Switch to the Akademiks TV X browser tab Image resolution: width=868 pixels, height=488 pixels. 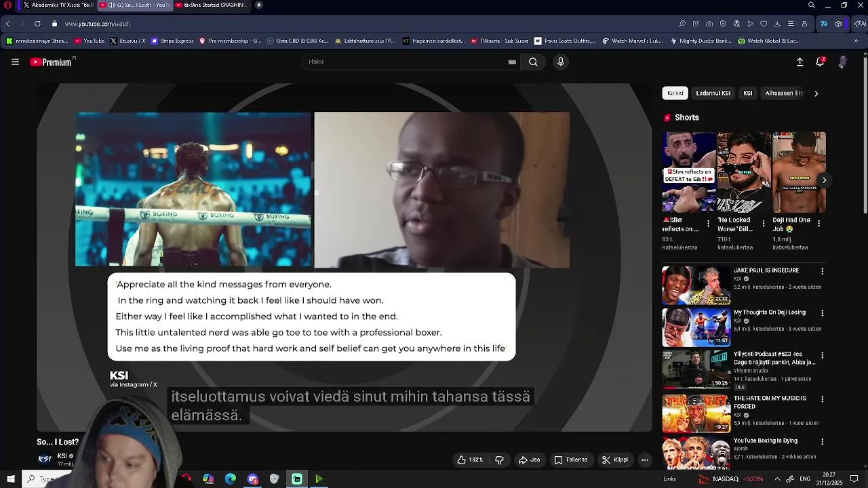click(58, 5)
